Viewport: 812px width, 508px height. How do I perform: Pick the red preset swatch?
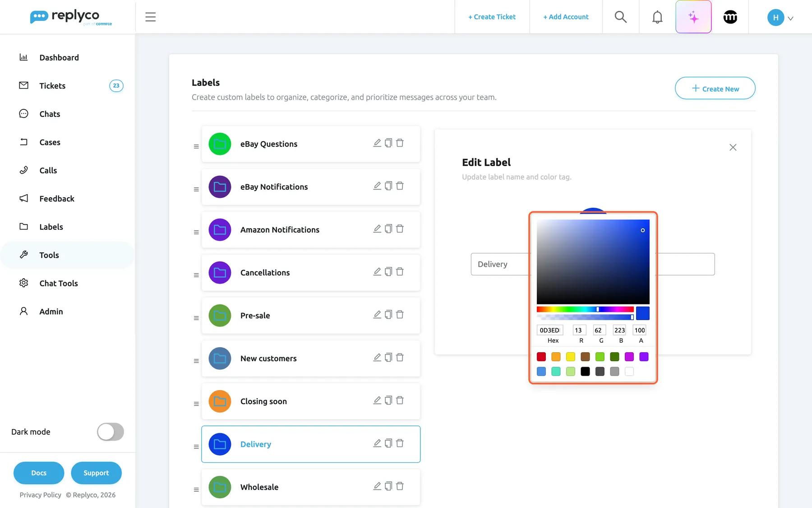click(541, 357)
